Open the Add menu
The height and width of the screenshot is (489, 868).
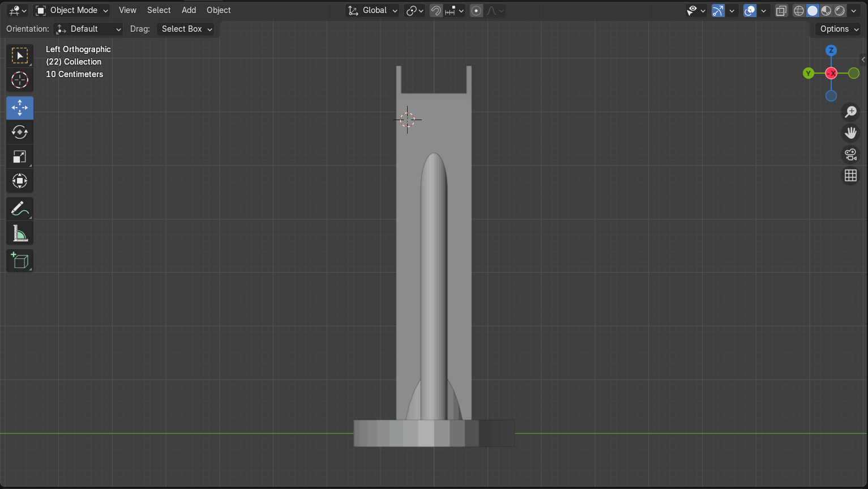coord(189,10)
